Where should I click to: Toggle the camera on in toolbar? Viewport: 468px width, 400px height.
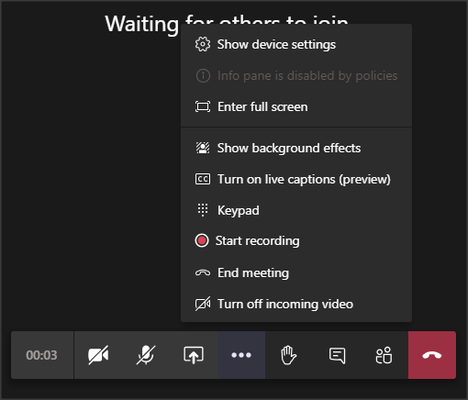98,355
